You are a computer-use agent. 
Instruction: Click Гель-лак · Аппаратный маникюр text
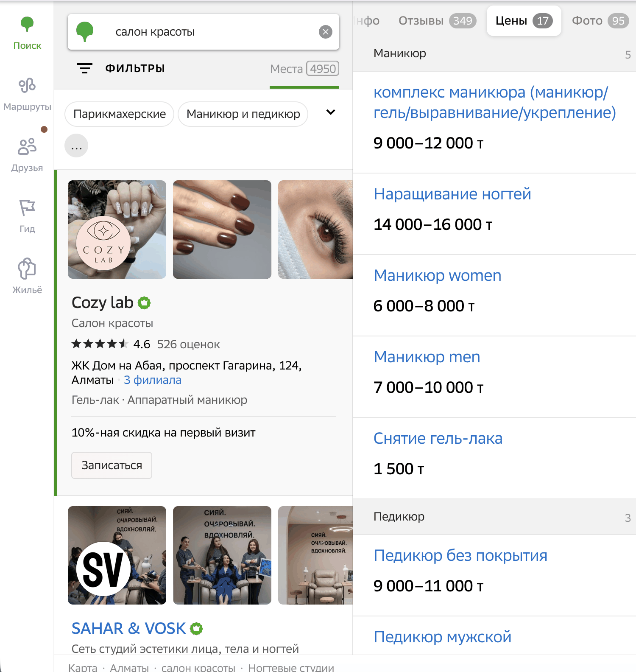(x=159, y=400)
